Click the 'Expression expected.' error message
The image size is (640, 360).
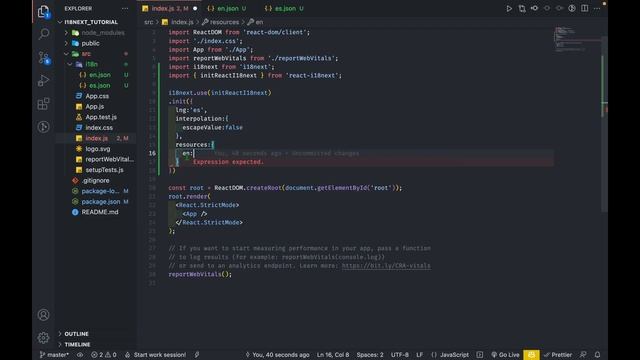point(228,162)
